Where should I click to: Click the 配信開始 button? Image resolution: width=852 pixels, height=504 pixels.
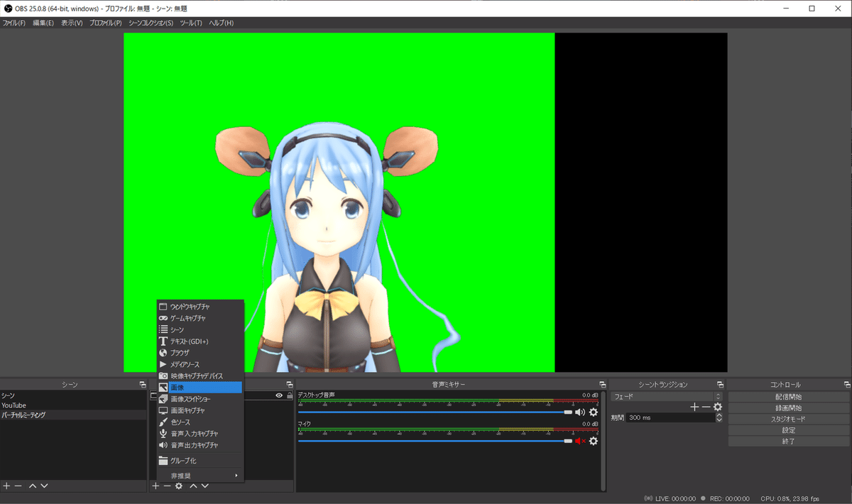(788, 397)
